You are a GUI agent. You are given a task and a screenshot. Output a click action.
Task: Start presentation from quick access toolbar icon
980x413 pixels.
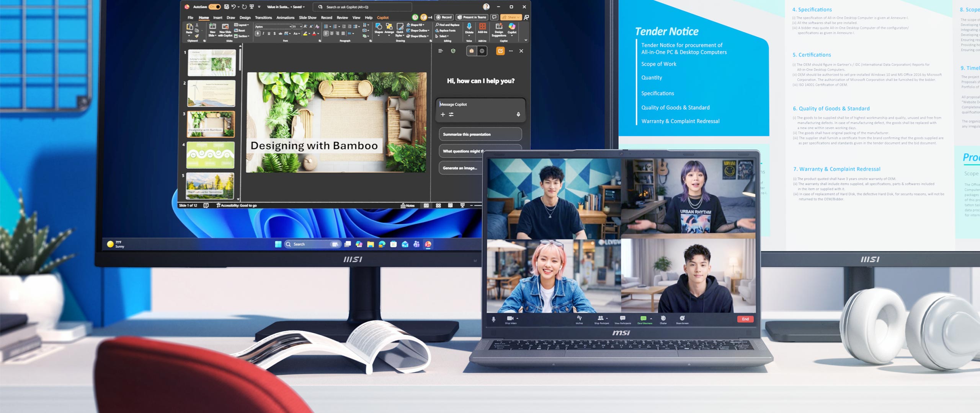(x=252, y=7)
